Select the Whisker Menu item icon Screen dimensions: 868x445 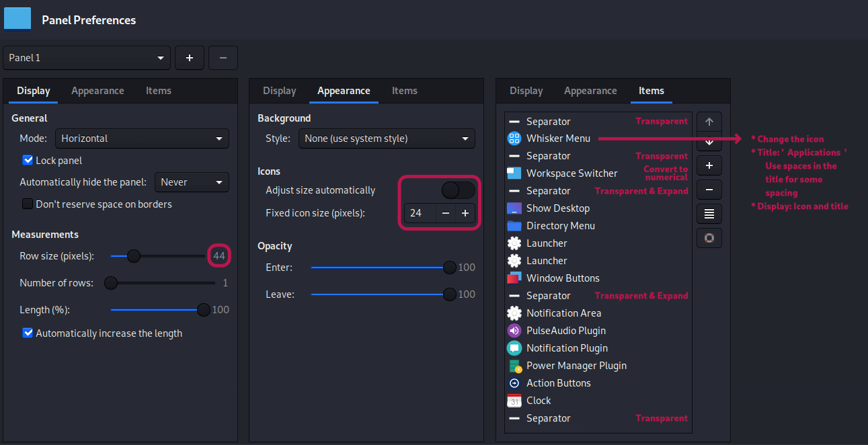(513, 138)
